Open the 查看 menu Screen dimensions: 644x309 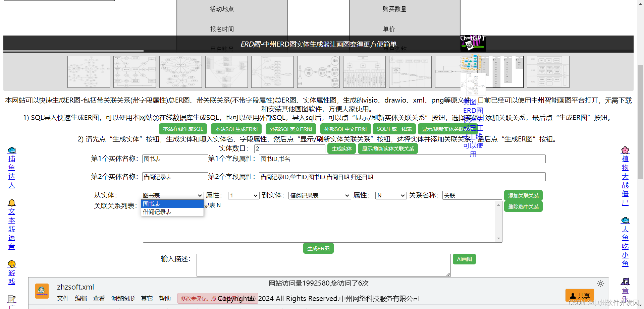click(x=99, y=298)
